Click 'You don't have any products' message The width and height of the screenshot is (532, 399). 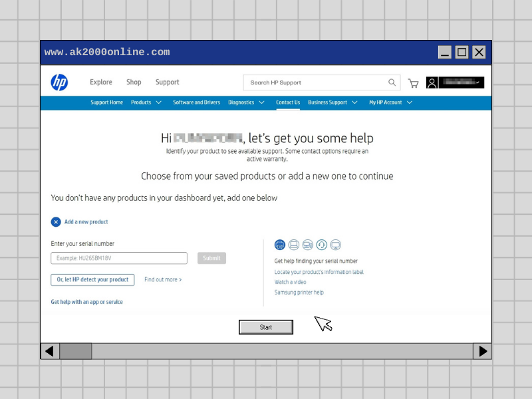[x=164, y=198]
